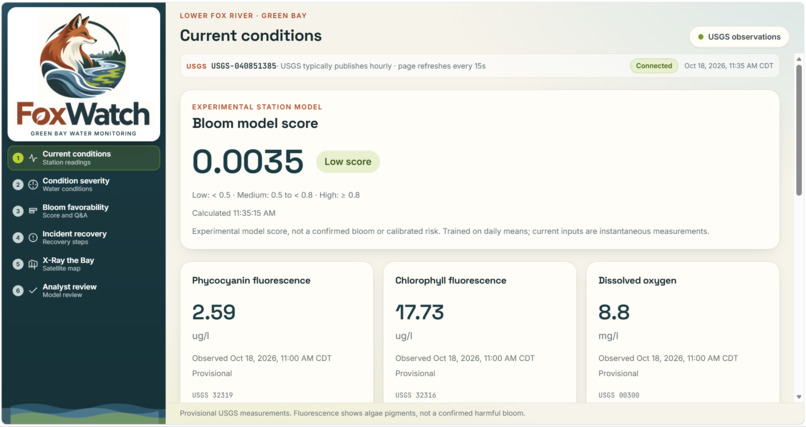The image size is (806, 427).
Task: Click the Provisional USGS measurements footer note
Action: (x=352, y=413)
